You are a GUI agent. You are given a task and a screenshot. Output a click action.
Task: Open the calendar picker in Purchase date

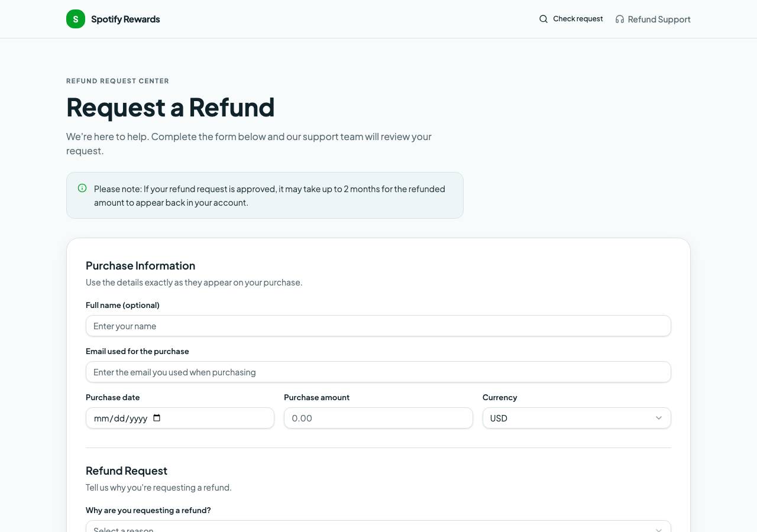coord(157,418)
